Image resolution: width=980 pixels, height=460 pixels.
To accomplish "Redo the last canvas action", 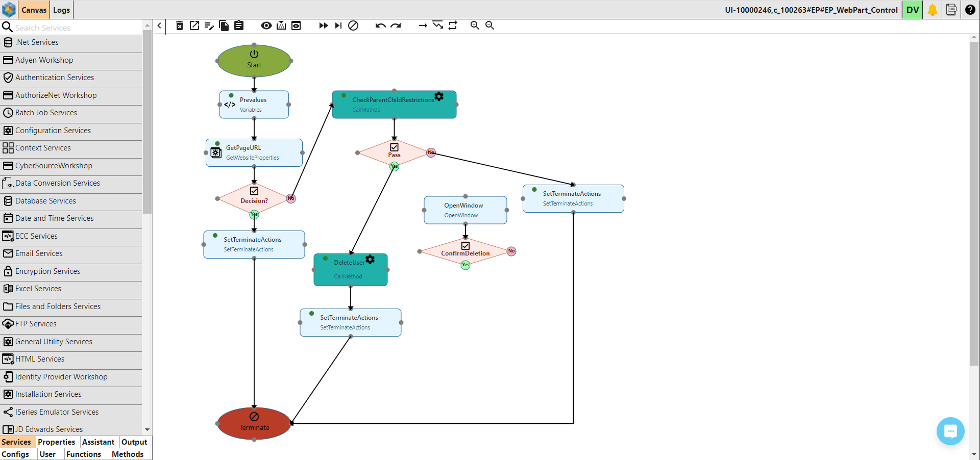I will pyautogui.click(x=396, y=25).
